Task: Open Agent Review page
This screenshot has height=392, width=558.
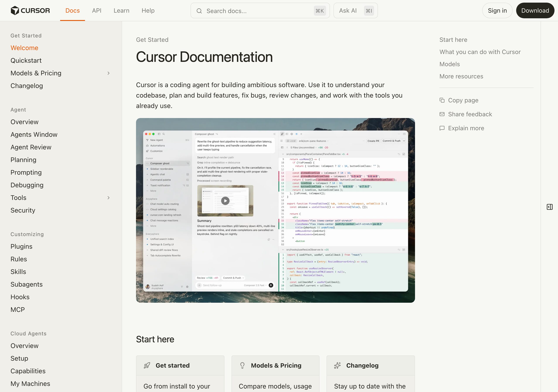Action: (31, 147)
